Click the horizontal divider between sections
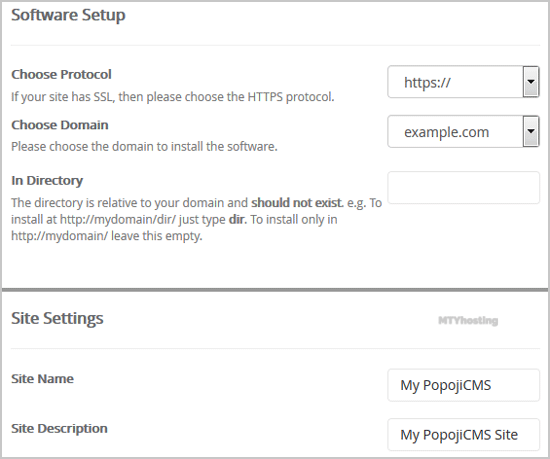Screen dimensions: 550x459 click(275, 290)
